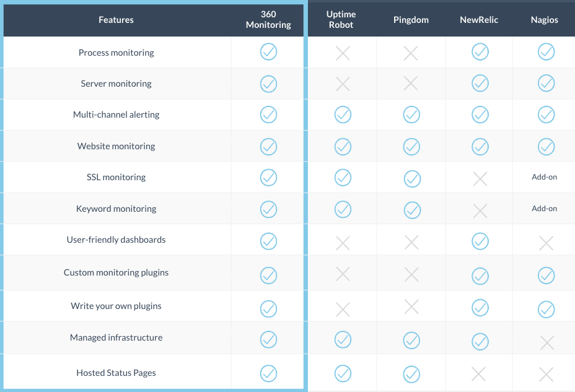Image resolution: width=575 pixels, height=392 pixels.
Task: Click the Managed infrastructure feature label
Action: (x=116, y=338)
